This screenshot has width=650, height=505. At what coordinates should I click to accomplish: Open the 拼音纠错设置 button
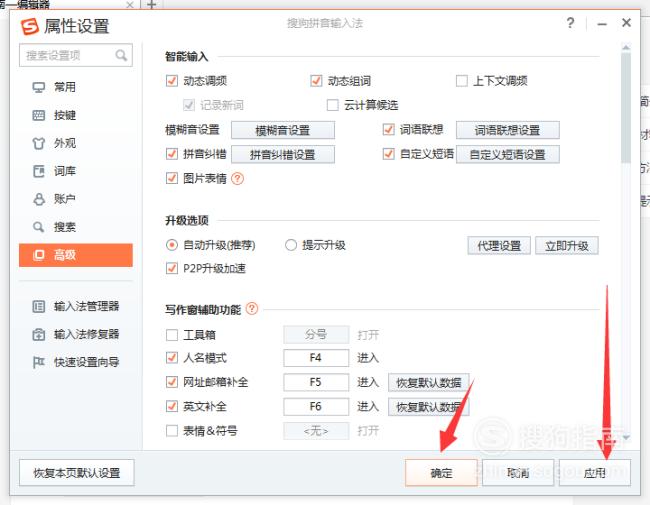click(283, 155)
